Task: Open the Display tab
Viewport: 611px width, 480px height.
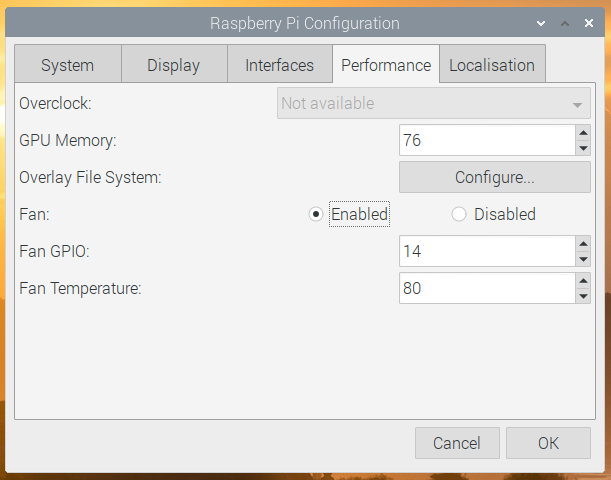Action: [173, 66]
